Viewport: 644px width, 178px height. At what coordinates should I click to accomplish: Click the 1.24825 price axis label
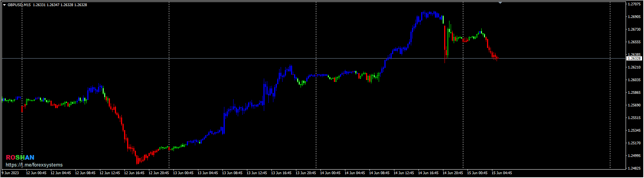pos(634,168)
